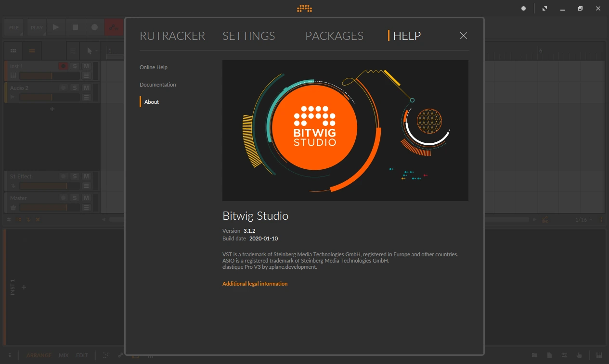Mute the S1 Effect track
This screenshot has height=364, width=609.
pyautogui.click(x=86, y=176)
